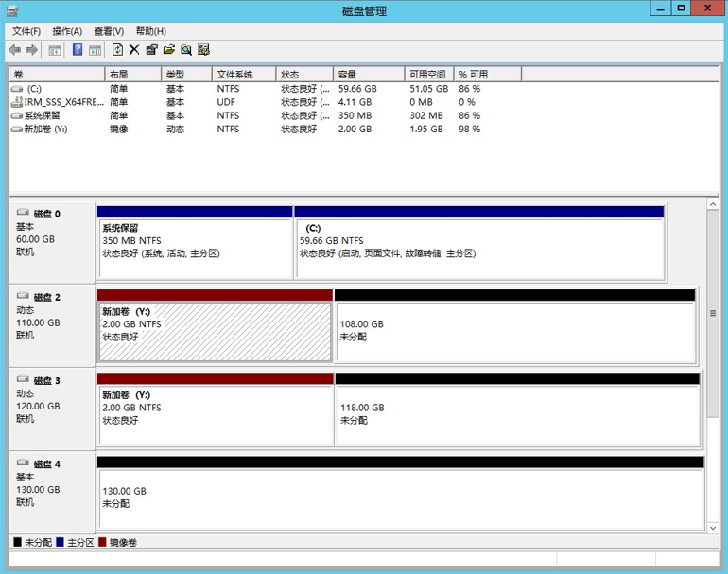Click the 59.66 GB capacity cell
728x574 pixels.
pos(357,89)
